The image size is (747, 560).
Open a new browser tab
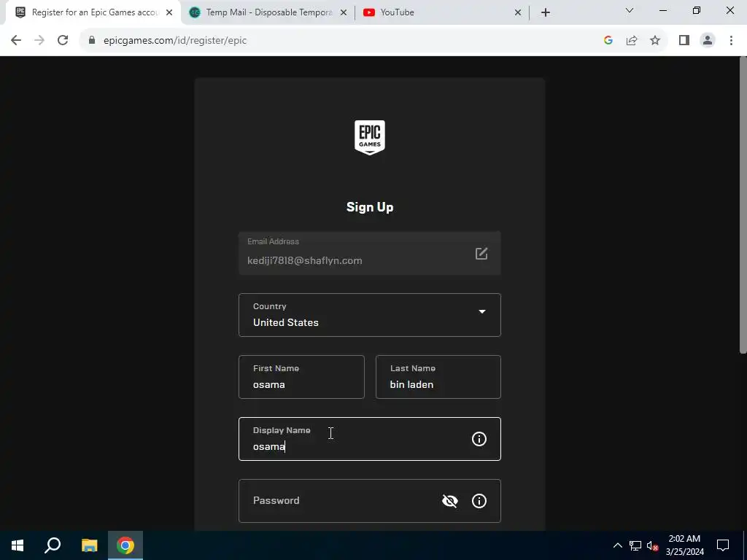pos(546,12)
